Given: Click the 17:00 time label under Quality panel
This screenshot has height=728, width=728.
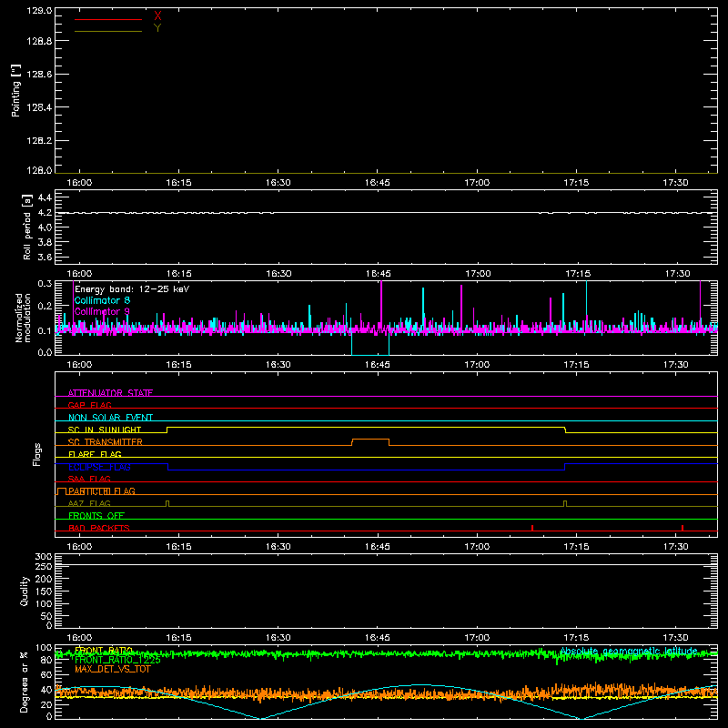Looking at the screenshot, I should tap(477, 638).
